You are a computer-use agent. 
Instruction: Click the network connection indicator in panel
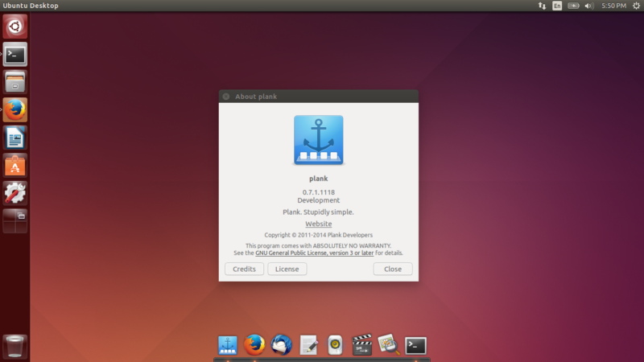coord(542,6)
